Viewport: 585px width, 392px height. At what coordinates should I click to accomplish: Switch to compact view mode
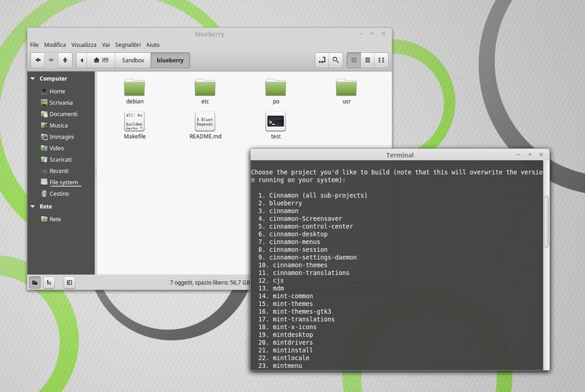click(x=381, y=60)
